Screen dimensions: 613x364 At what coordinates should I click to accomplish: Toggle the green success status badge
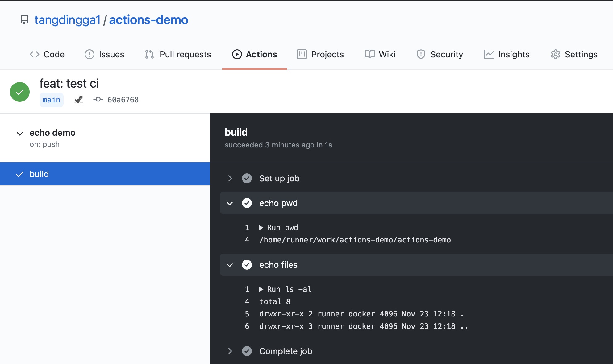[19, 91]
